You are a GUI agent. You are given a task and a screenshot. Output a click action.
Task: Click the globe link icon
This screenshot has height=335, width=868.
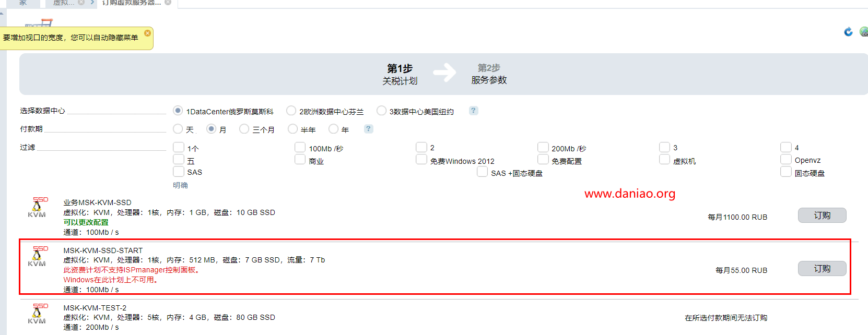click(x=864, y=32)
